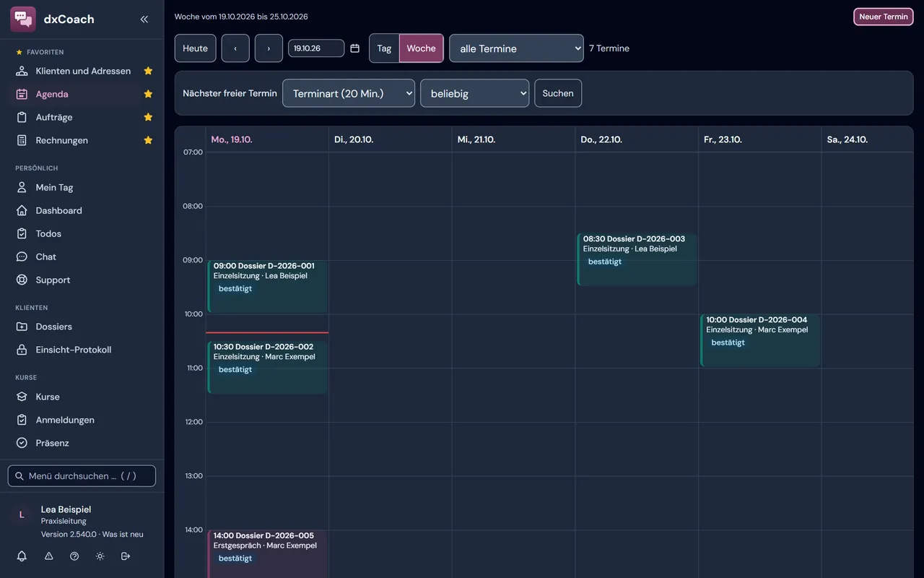The width and height of the screenshot is (924, 578).
Task: Click the 'Do., 22.10.' day header
Action: [601, 139]
